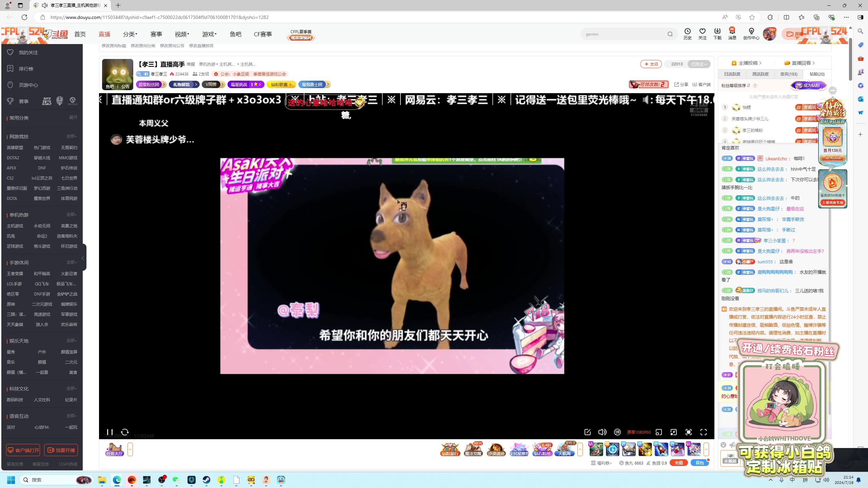Show all 手游休闲 categories
The height and width of the screenshot is (488, 868).
(72, 262)
